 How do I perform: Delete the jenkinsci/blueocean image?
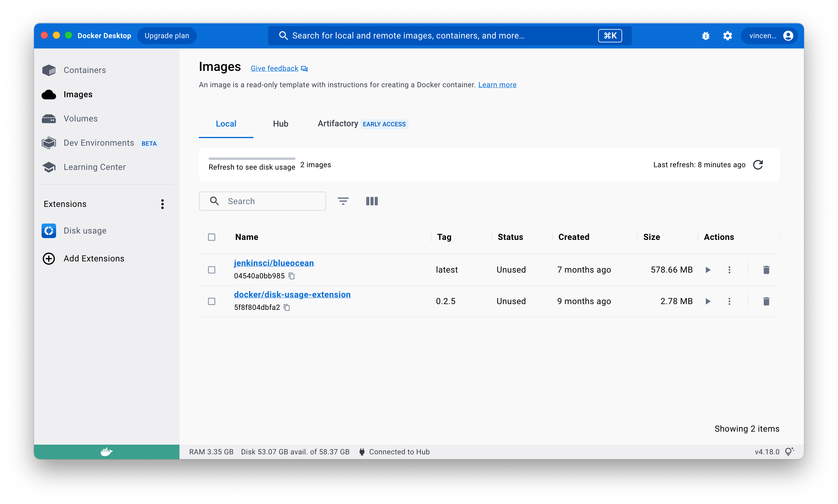click(x=766, y=270)
